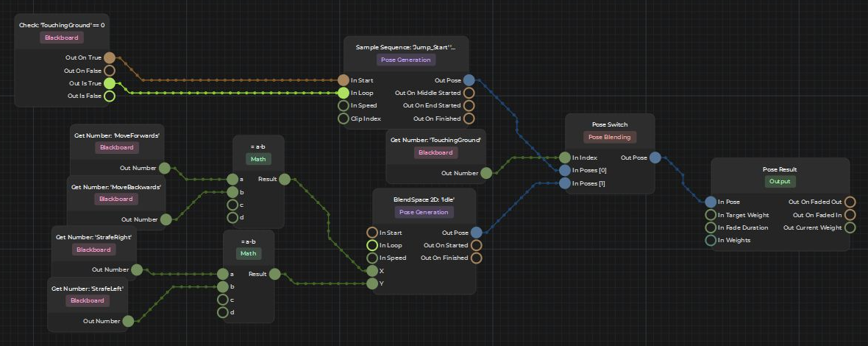Click In Loop pin on Sample Sequence node
Screen dimensions: 868x346
coord(344,93)
